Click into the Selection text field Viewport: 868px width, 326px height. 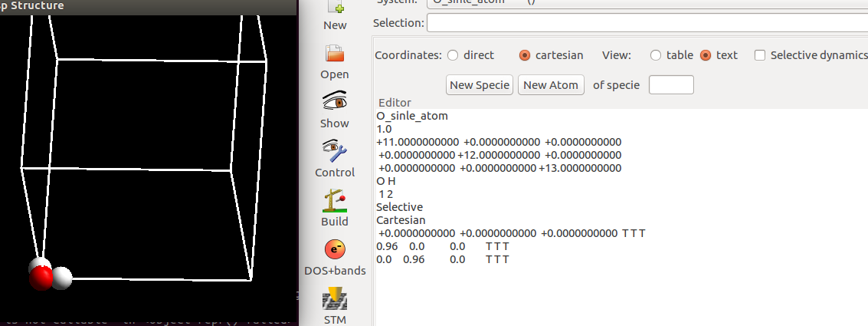(x=647, y=23)
